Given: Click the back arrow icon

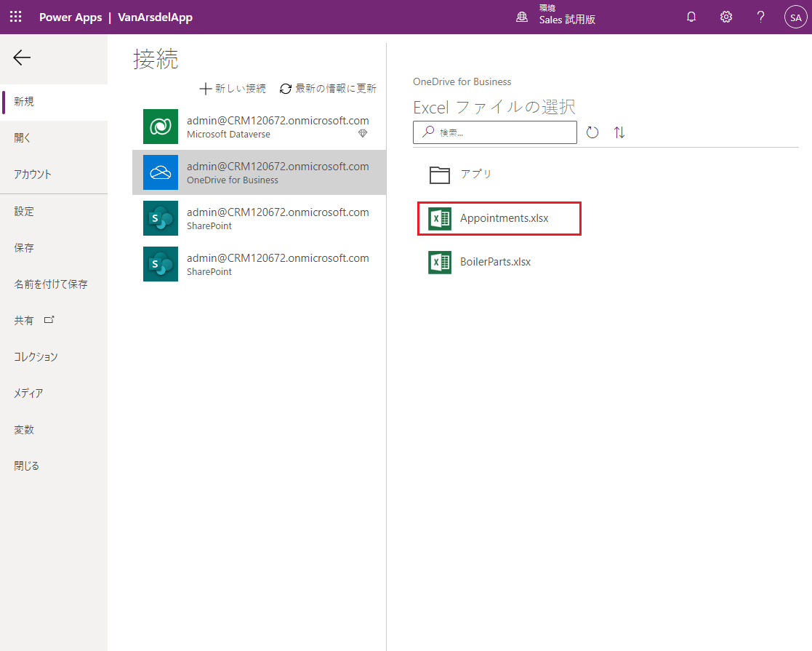Looking at the screenshot, I should point(22,57).
